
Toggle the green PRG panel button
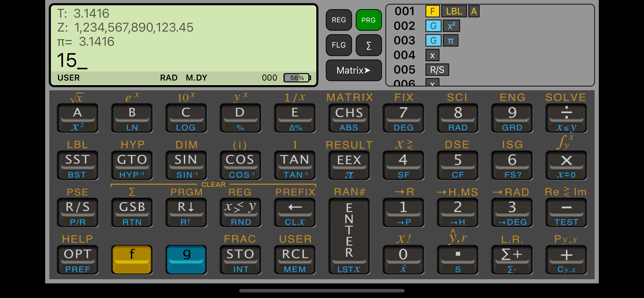[x=368, y=20]
